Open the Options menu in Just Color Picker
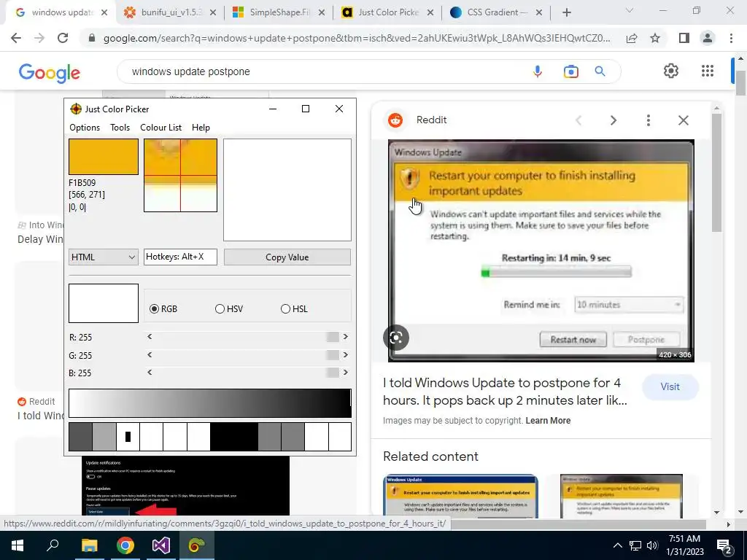 (x=85, y=128)
